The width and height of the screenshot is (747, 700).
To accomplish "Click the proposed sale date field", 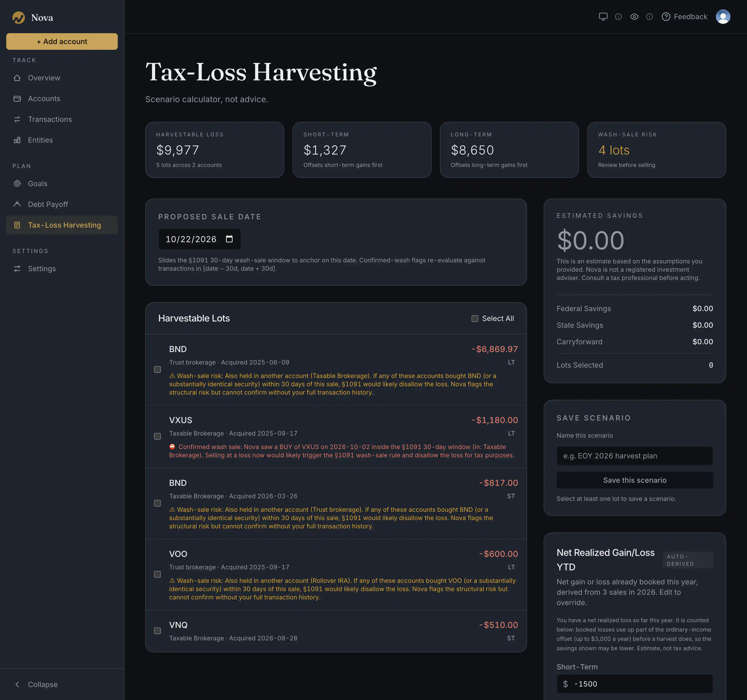I will coord(199,239).
